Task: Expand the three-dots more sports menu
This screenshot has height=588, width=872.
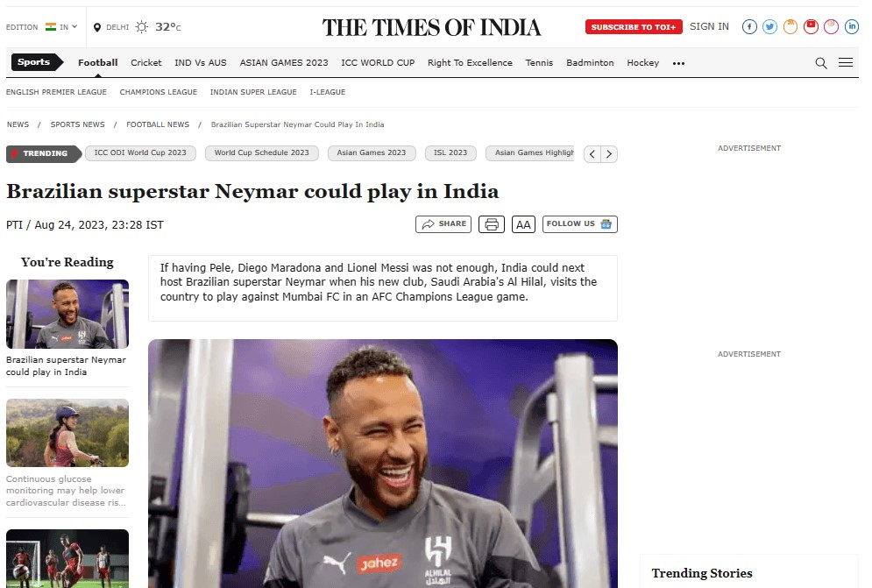Action: (x=678, y=63)
